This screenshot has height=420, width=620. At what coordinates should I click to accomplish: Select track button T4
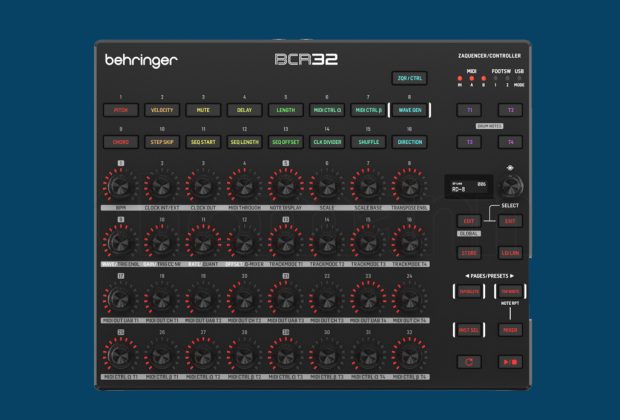click(x=510, y=142)
